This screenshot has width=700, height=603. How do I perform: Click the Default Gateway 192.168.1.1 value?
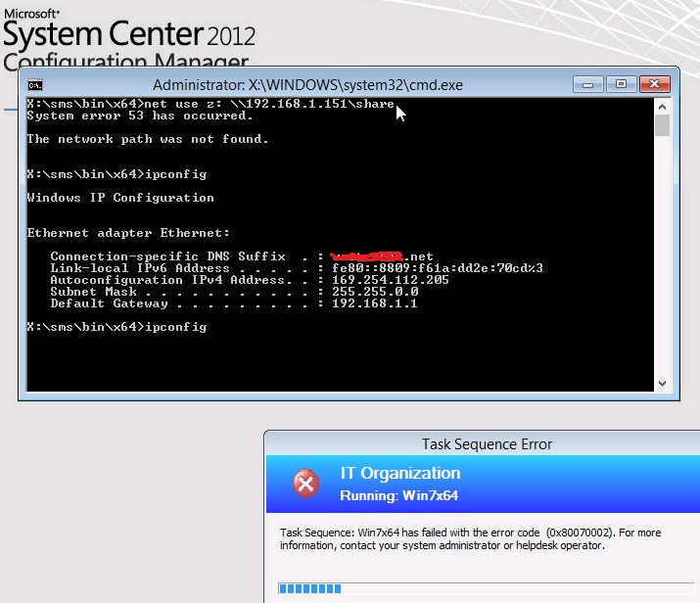click(x=375, y=303)
